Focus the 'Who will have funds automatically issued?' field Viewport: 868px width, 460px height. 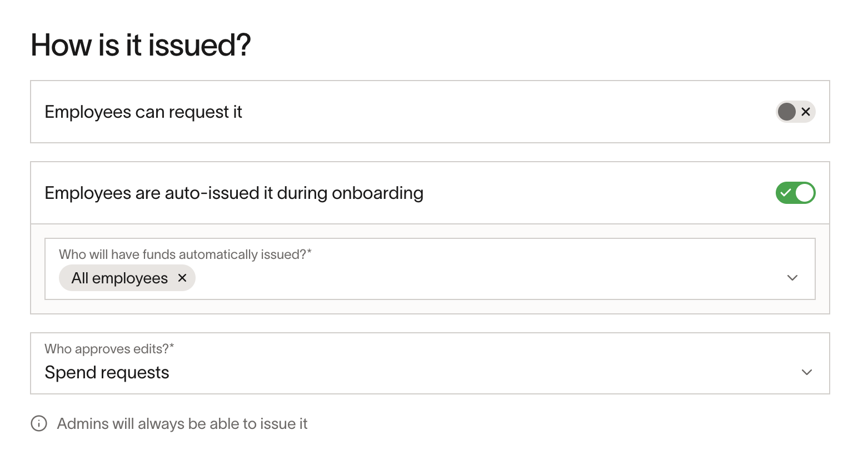coord(430,269)
